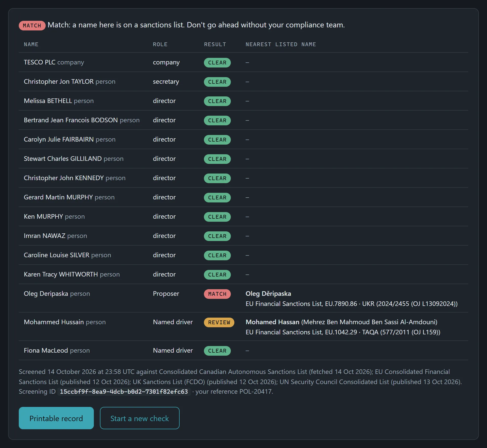Select the red MATCH badge beside Oleg Deripaska
Screen dimensions: 487x448
click(x=217, y=294)
